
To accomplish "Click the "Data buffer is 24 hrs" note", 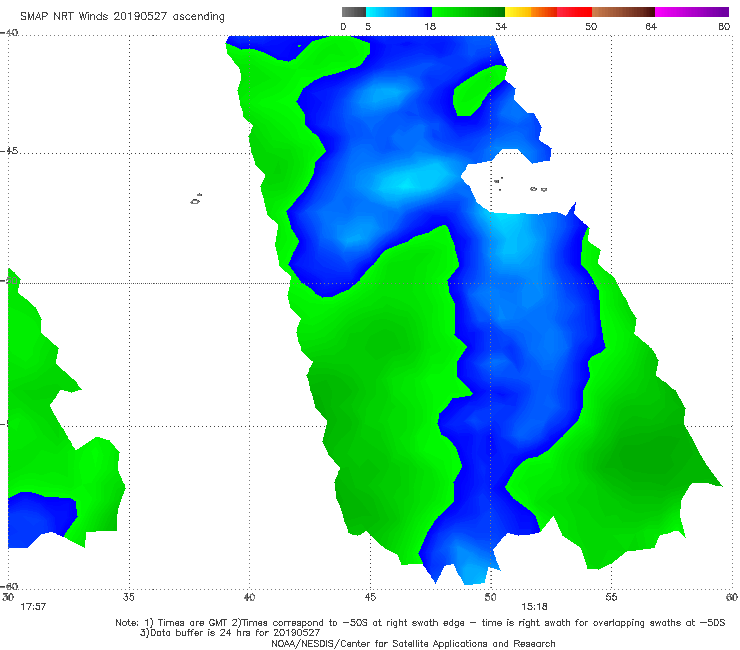I will click(x=230, y=633).
